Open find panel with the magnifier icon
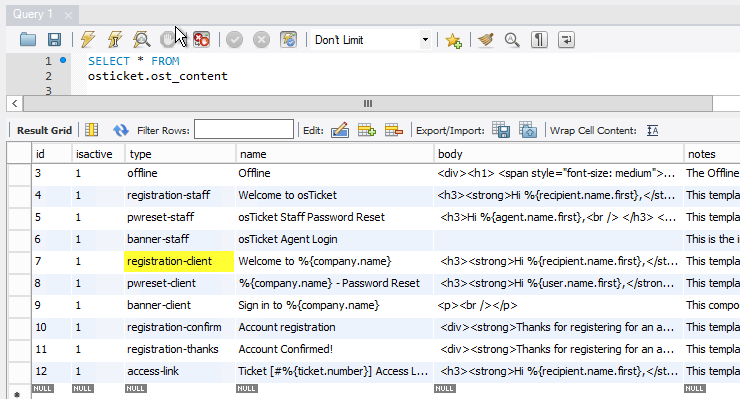 (x=512, y=40)
